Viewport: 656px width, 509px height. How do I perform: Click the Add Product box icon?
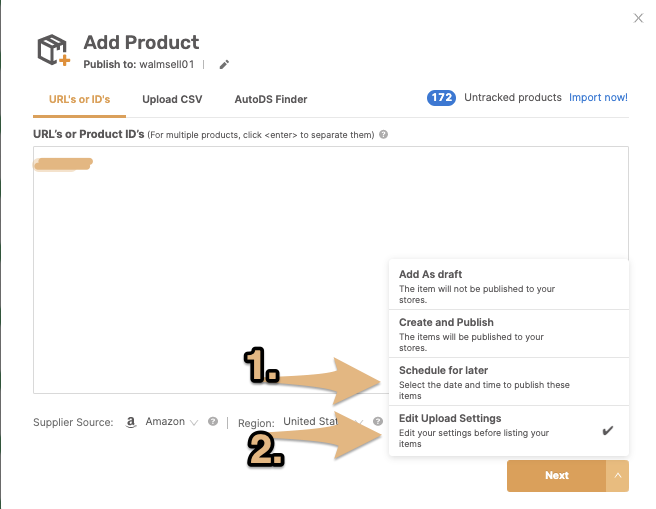click(x=54, y=50)
